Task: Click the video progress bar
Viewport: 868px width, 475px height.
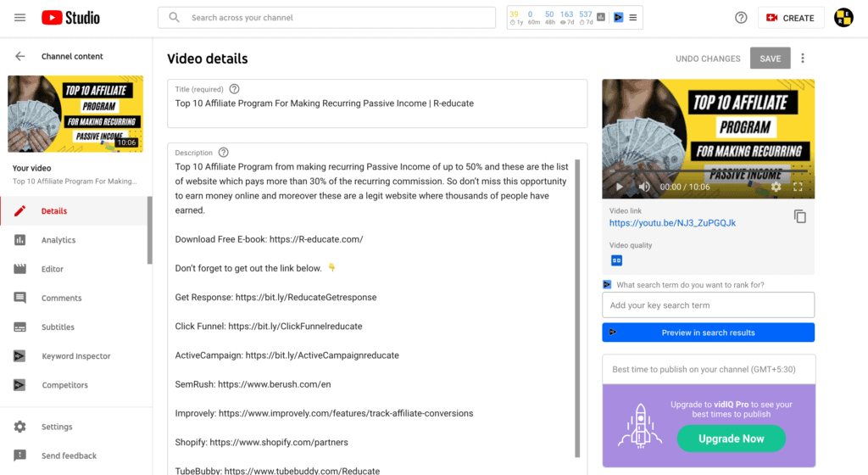Action: (x=708, y=170)
